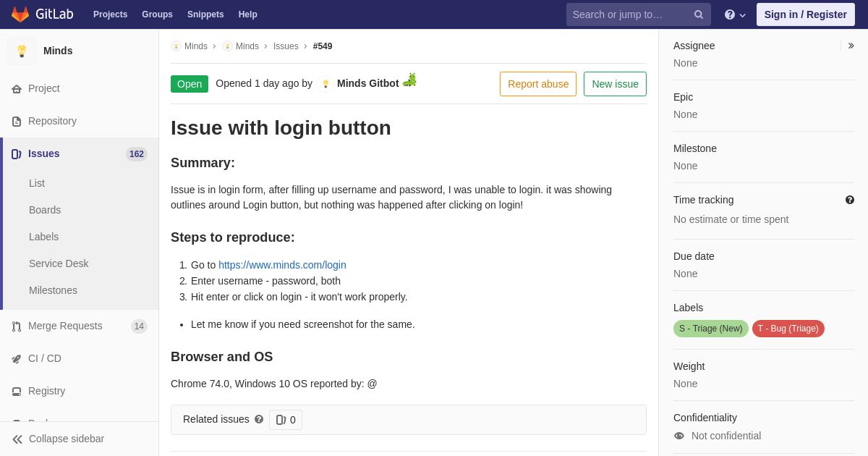Click Issues breadcrumb link
Image resolution: width=868 pixels, height=456 pixels.
click(286, 46)
